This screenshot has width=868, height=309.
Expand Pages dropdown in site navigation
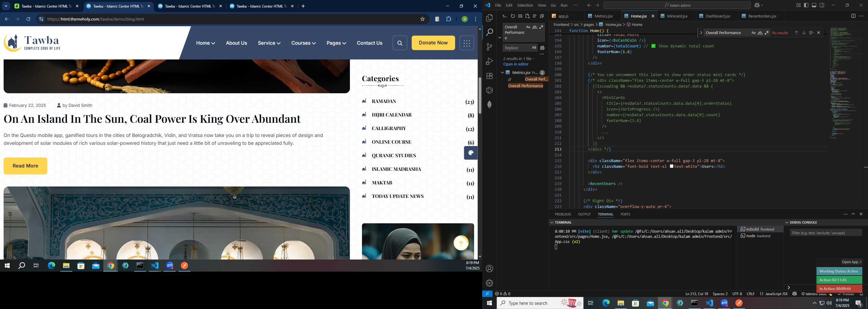(336, 43)
